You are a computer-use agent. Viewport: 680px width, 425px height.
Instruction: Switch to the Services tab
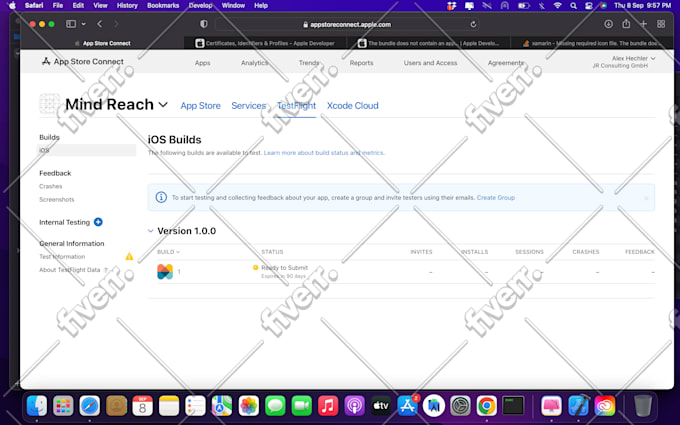(x=248, y=105)
